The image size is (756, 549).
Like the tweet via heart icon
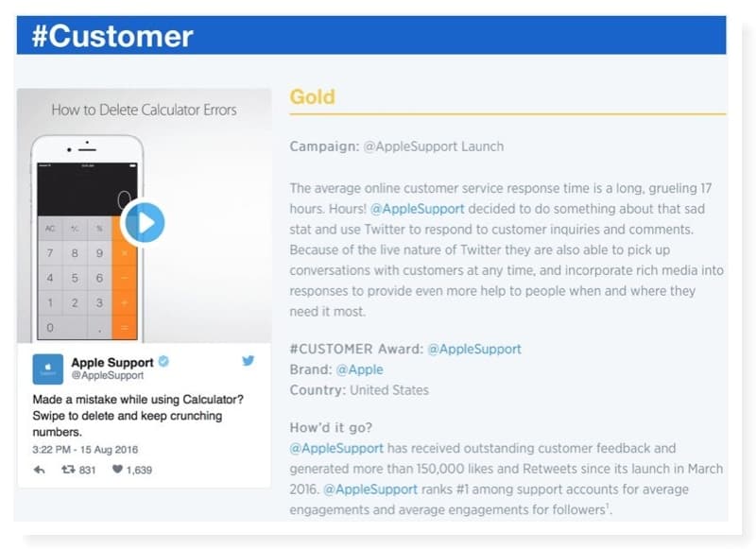pos(117,469)
